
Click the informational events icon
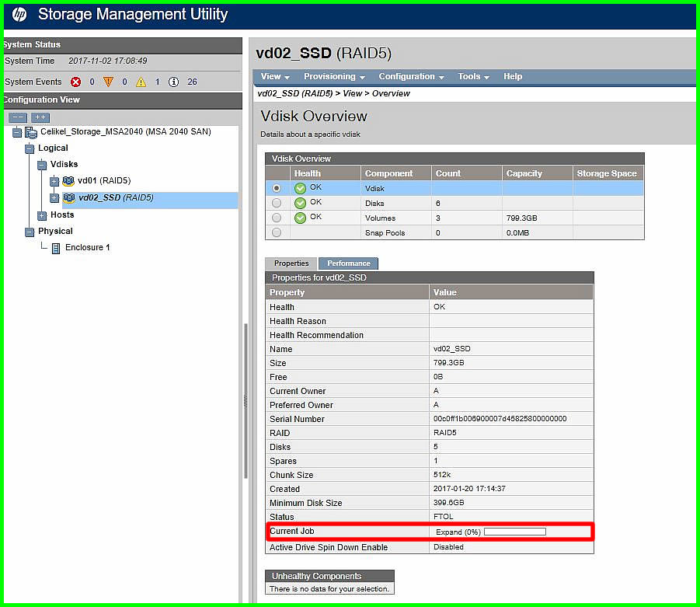(x=173, y=82)
